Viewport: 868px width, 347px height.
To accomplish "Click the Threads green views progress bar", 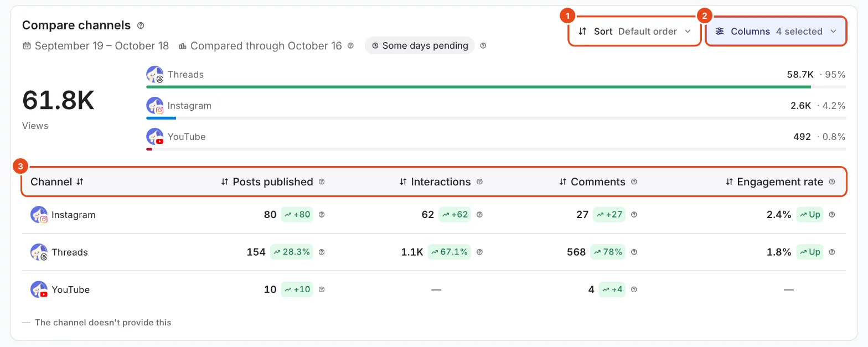I will (479, 87).
